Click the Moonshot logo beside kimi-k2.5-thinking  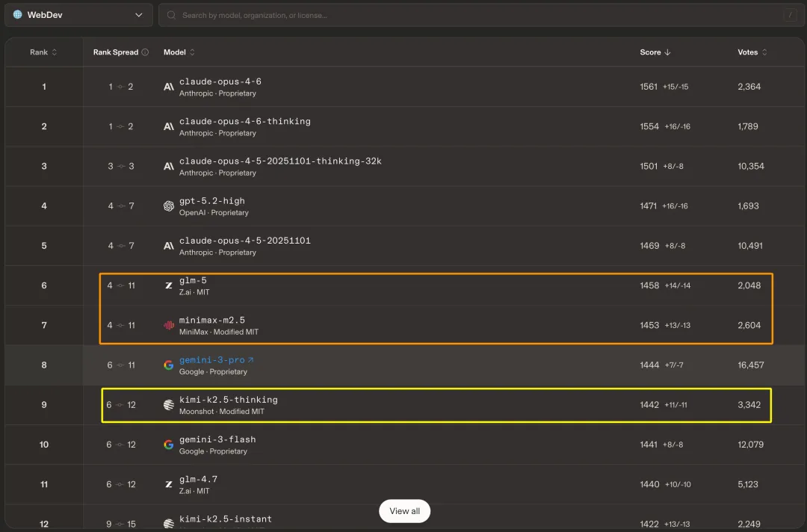click(169, 405)
